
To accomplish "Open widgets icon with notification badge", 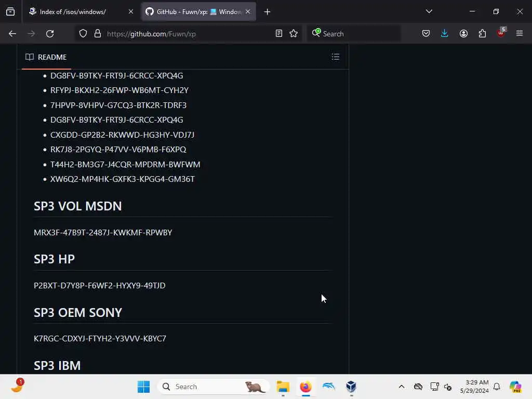I will 17,386.
